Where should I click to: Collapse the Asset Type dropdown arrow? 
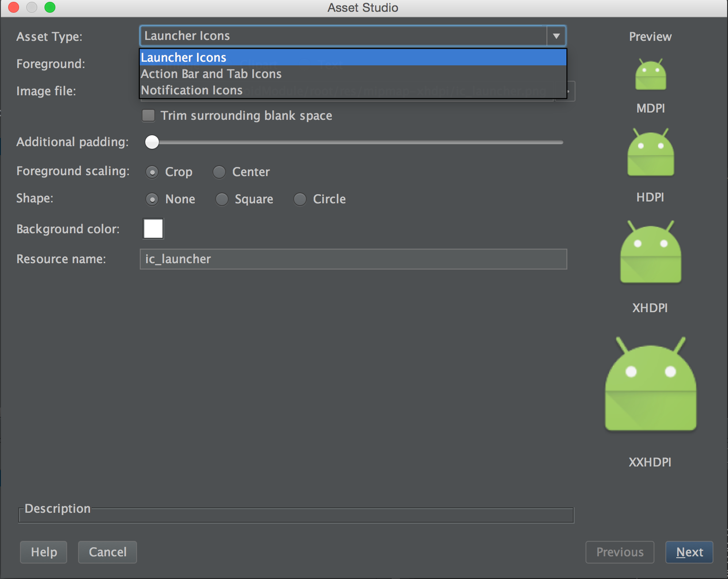[556, 36]
